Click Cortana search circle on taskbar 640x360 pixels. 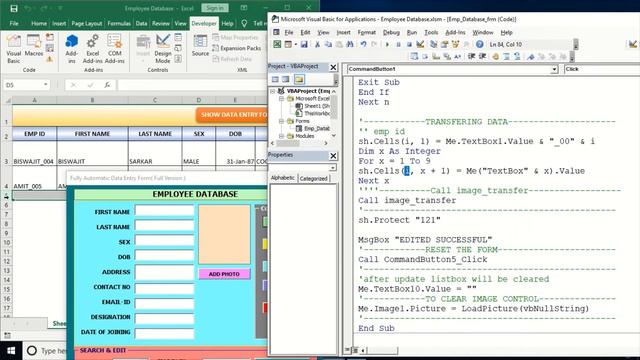point(31,351)
